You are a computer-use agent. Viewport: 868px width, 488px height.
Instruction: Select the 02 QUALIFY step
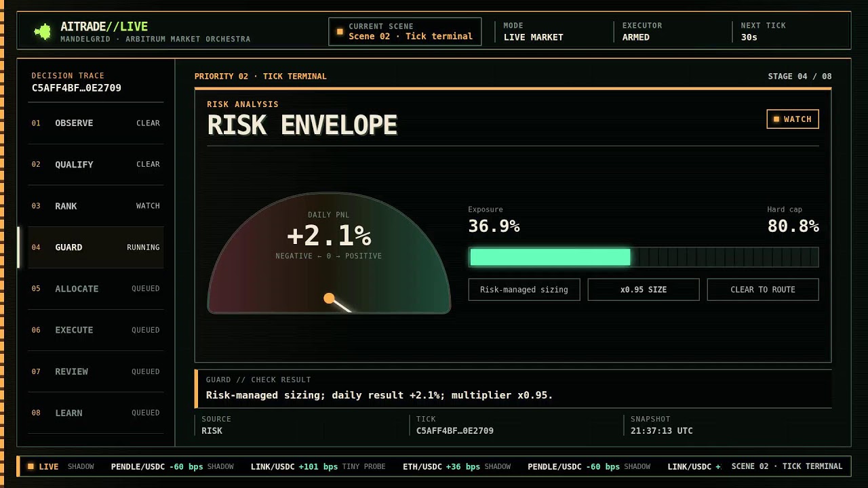[x=96, y=165]
